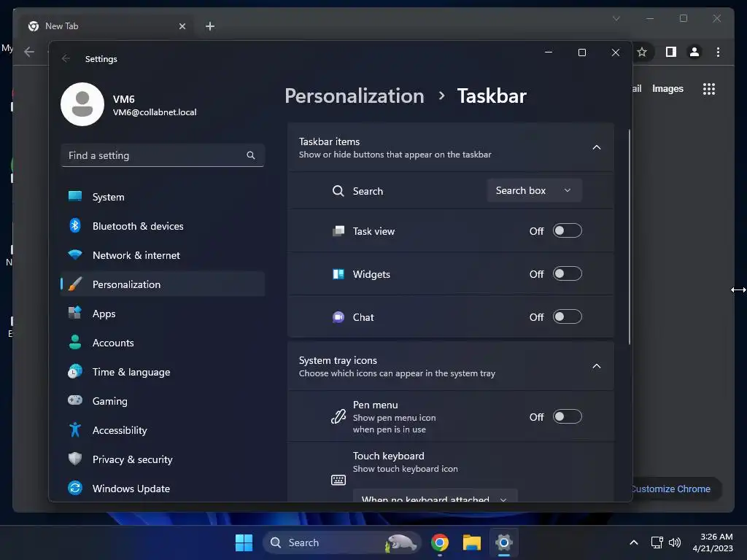Image resolution: width=747 pixels, height=560 pixels.
Task: Click the VM6@collabnet.local account text
Action: (155, 112)
